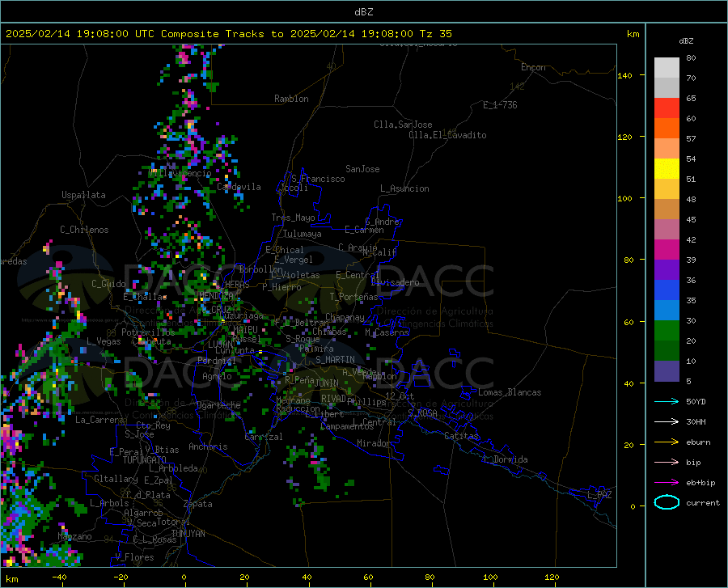Screen dimensions: 728x588
Task: Click the white 30HM arrow legend icon
Action: coord(667,422)
